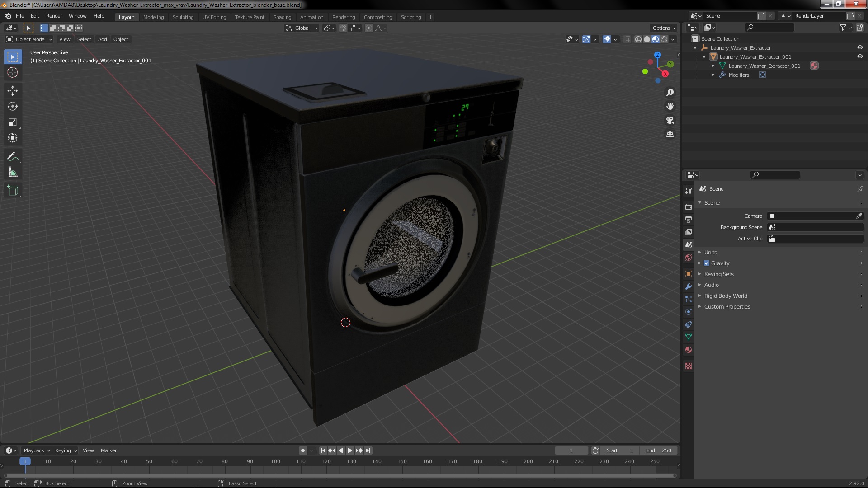Viewport: 868px width, 488px height.
Task: Open the Object Data properties tab
Action: click(x=688, y=337)
